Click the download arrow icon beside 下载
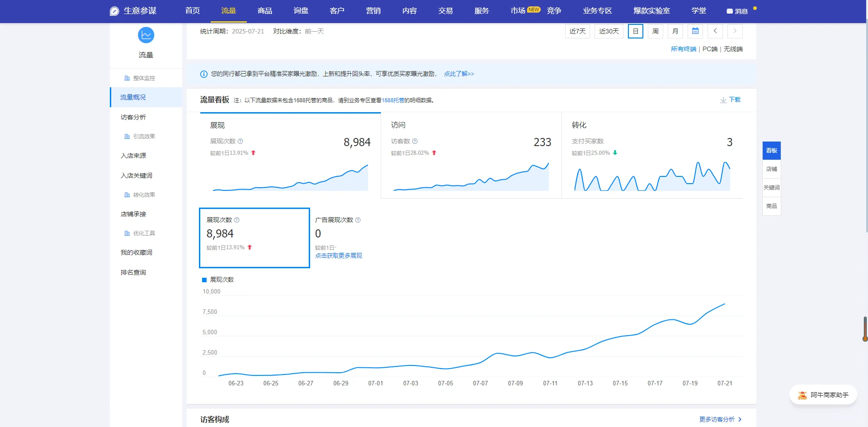This screenshot has height=427, width=868. pos(723,100)
